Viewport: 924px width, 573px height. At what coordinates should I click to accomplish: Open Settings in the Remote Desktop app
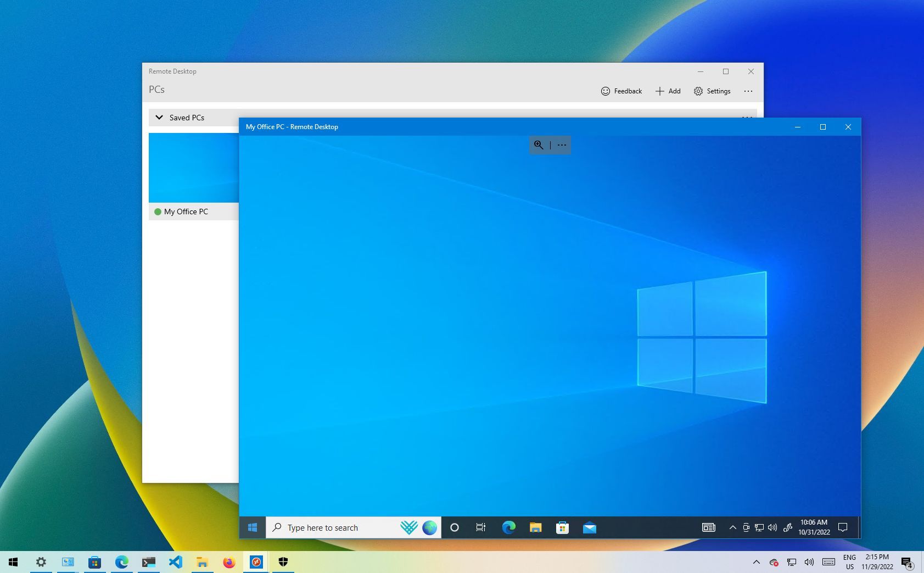[x=712, y=91]
